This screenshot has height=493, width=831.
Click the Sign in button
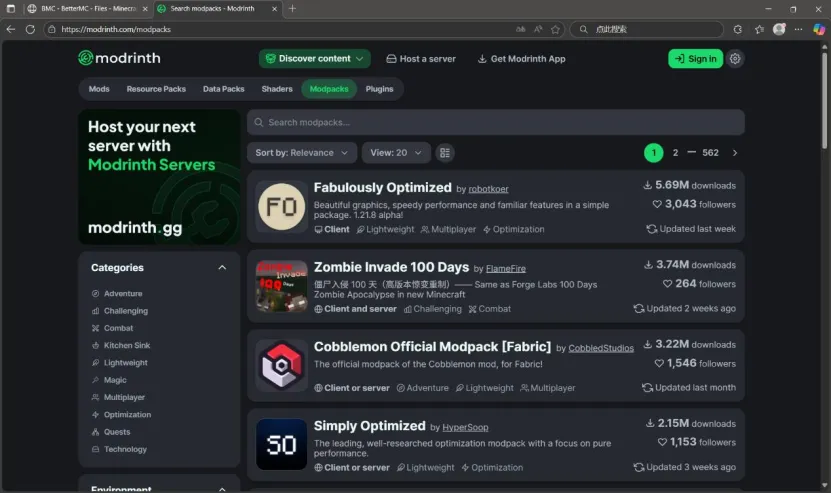695,59
